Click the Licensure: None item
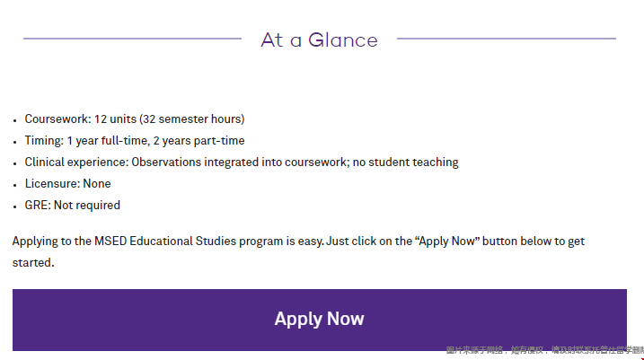Viewport: 644px width, 360px height. pyautogui.click(x=67, y=183)
